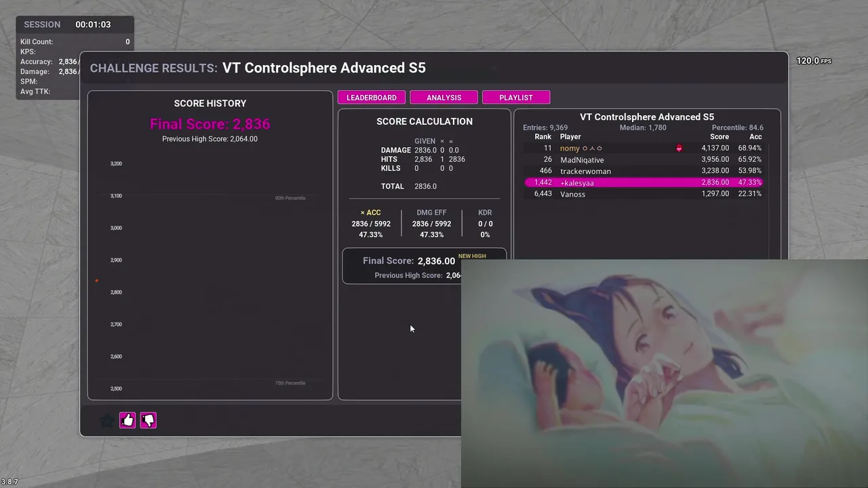
Task: Click the challenge title VT Controlsphere Advanced S5
Action: tap(324, 68)
